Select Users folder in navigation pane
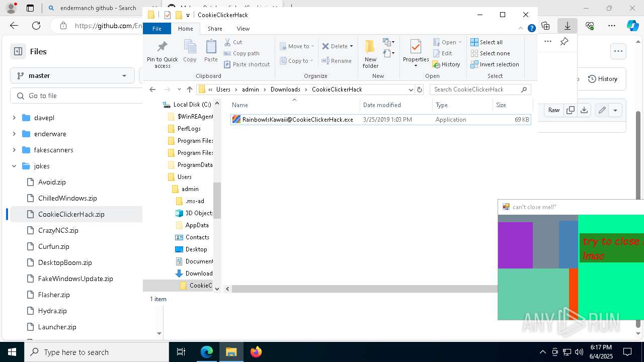 [x=184, y=177]
